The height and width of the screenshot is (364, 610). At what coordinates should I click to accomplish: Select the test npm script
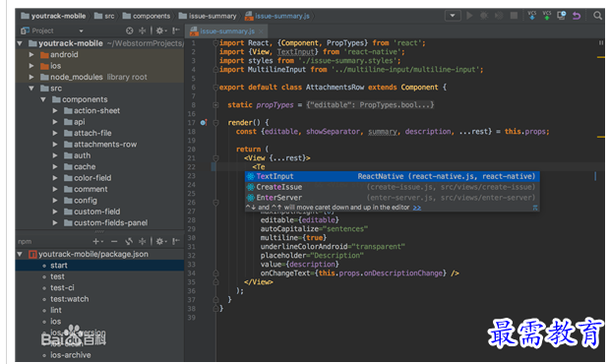click(x=57, y=276)
